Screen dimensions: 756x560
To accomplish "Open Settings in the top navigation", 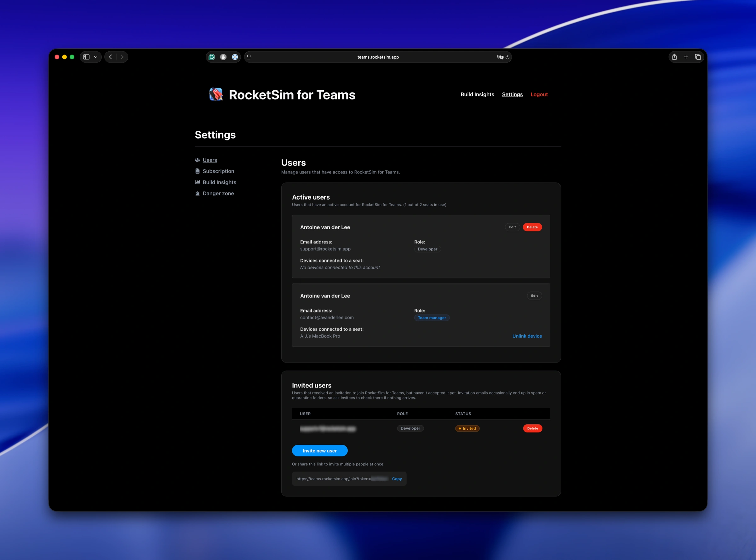I will coord(512,94).
